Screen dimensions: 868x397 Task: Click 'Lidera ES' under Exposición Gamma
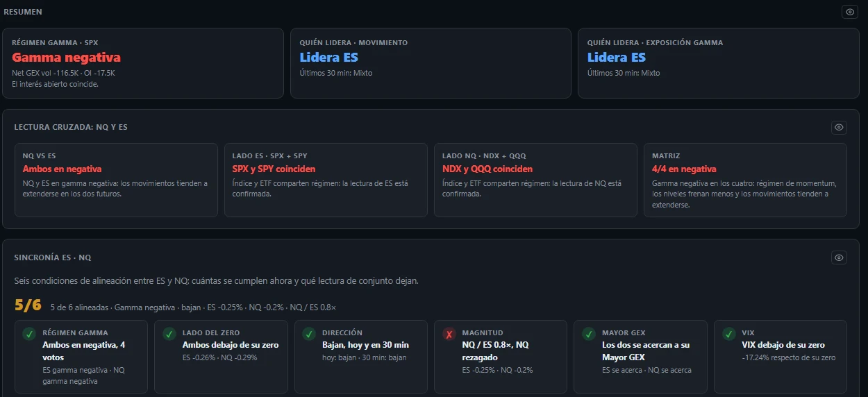pos(617,58)
